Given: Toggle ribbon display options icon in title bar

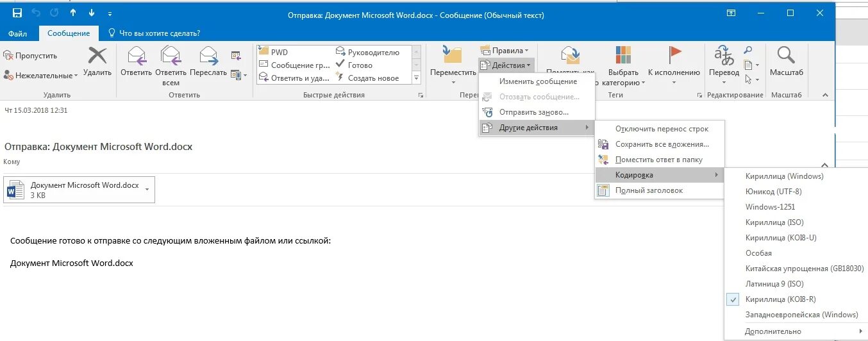Looking at the screenshot, I should point(731,13).
